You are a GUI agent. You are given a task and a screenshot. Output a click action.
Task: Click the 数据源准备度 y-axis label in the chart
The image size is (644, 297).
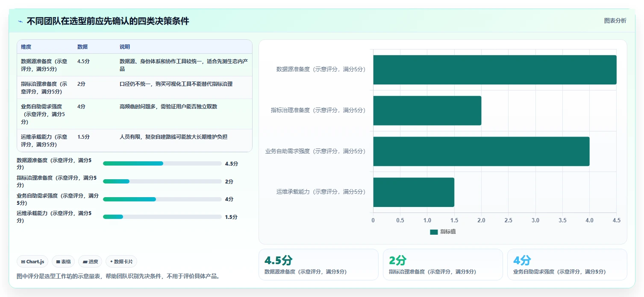[321, 70]
